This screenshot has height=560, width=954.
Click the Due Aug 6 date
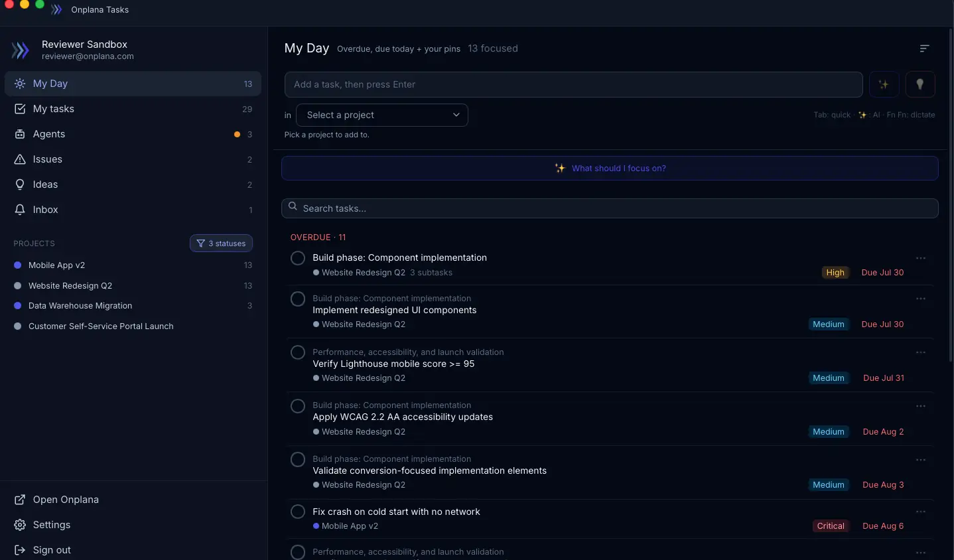(883, 526)
